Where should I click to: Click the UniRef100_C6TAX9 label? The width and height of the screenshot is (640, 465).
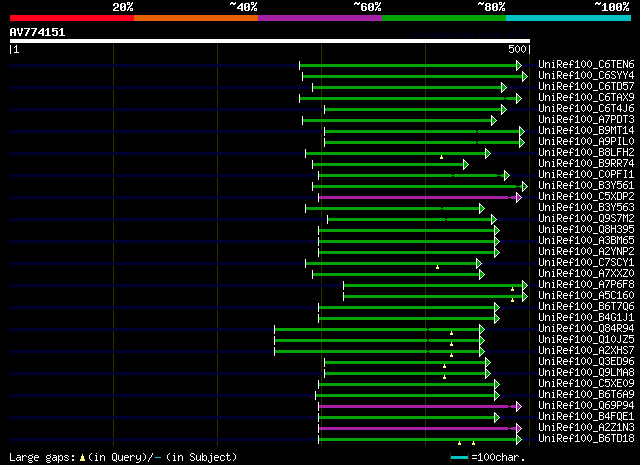(x=586, y=98)
